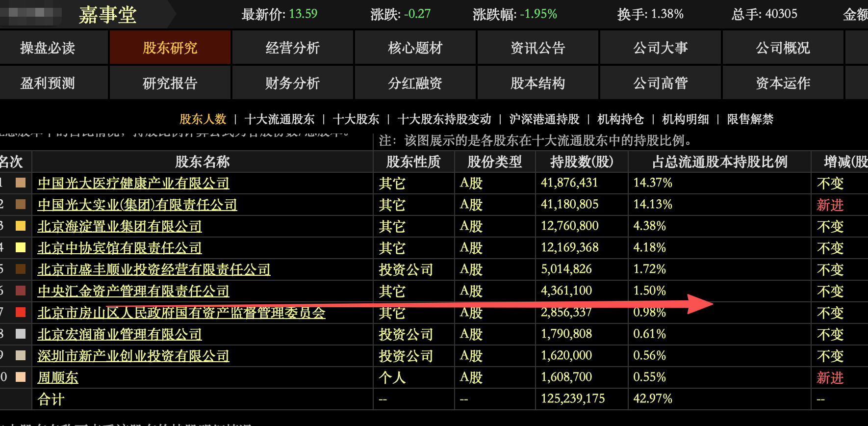
Task: Open 北京海淀置业集团有限公司 link
Action: tap(120, 226)
